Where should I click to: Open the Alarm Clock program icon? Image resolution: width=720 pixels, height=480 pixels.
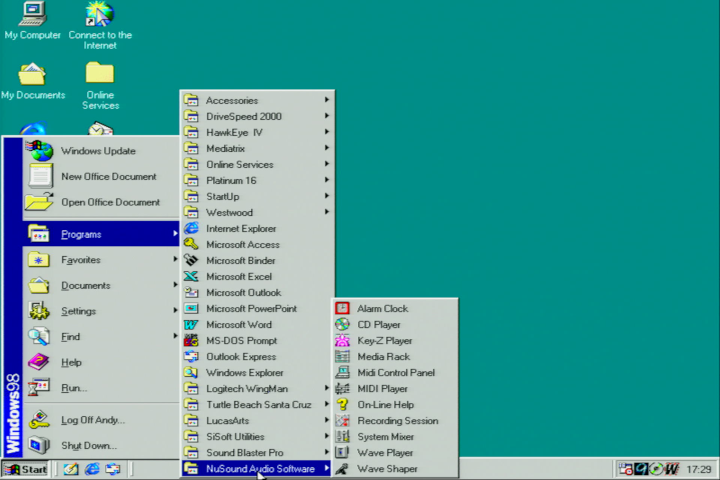point(342,309)
